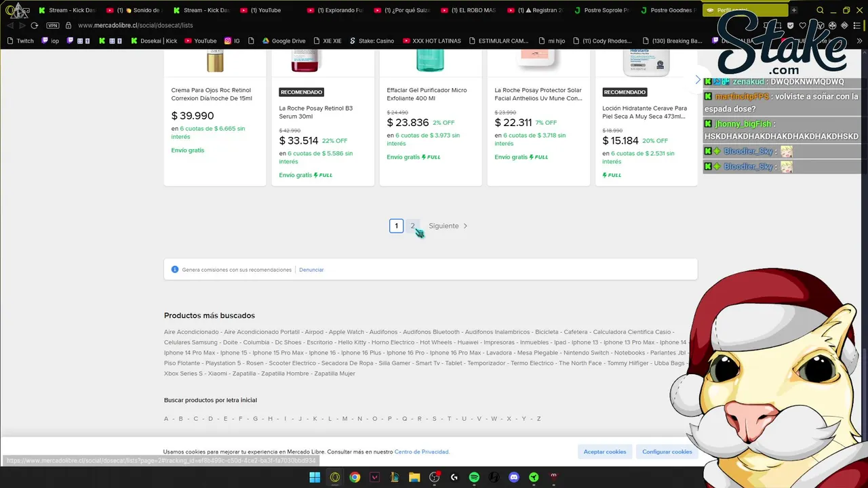Click the blue info icon beside commissions note

coord(175,269)
